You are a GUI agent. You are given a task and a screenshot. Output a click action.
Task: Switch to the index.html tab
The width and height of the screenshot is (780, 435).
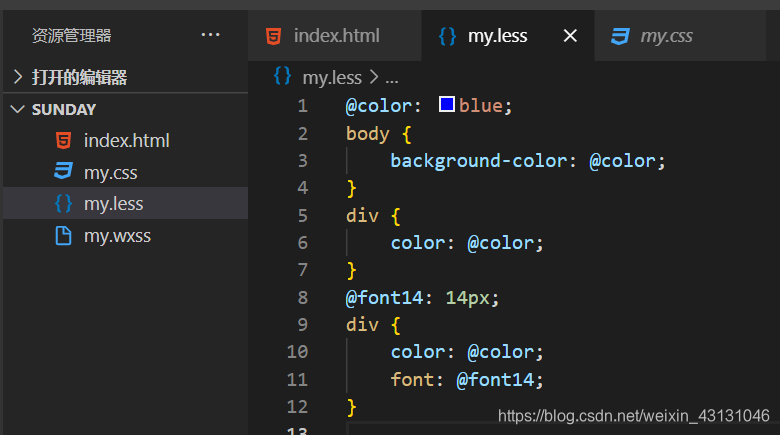pos(335,36)
